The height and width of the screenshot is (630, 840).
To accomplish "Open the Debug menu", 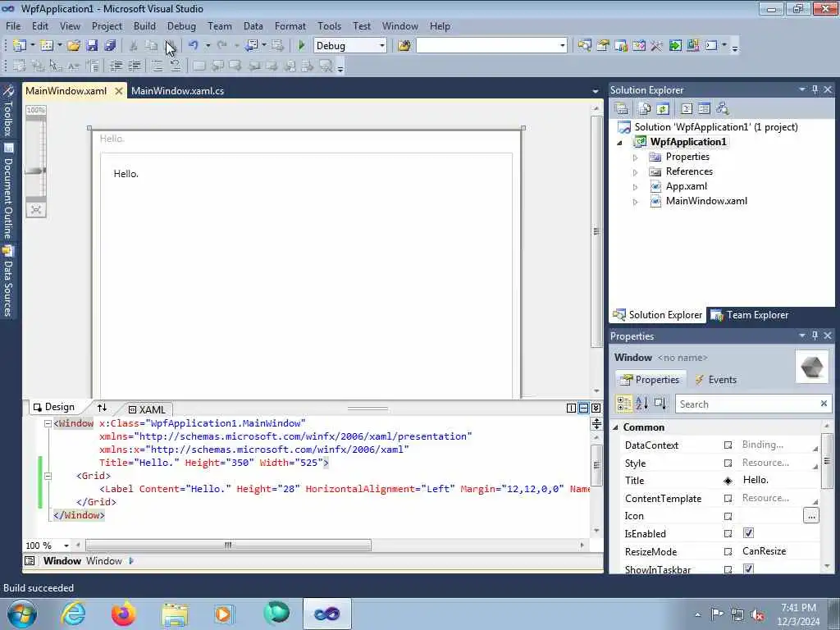I will point(181,25).
